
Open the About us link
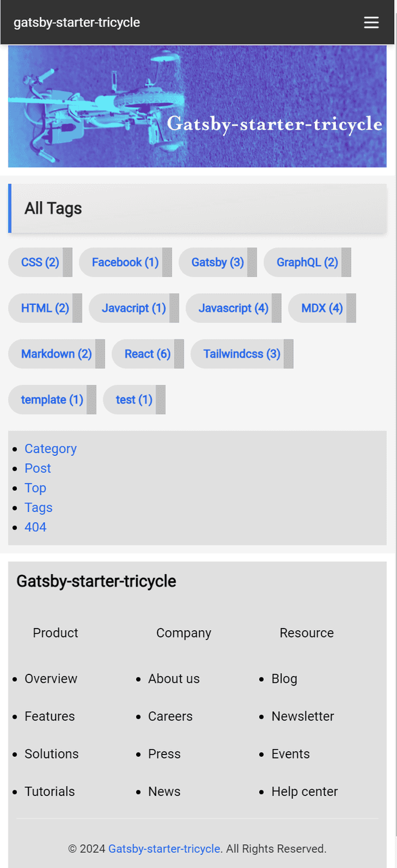coord(174,678)
